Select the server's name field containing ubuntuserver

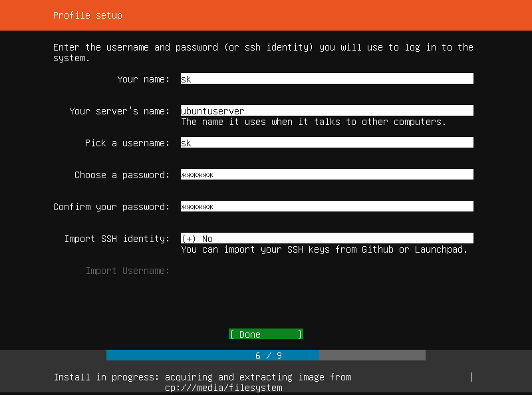327,110
